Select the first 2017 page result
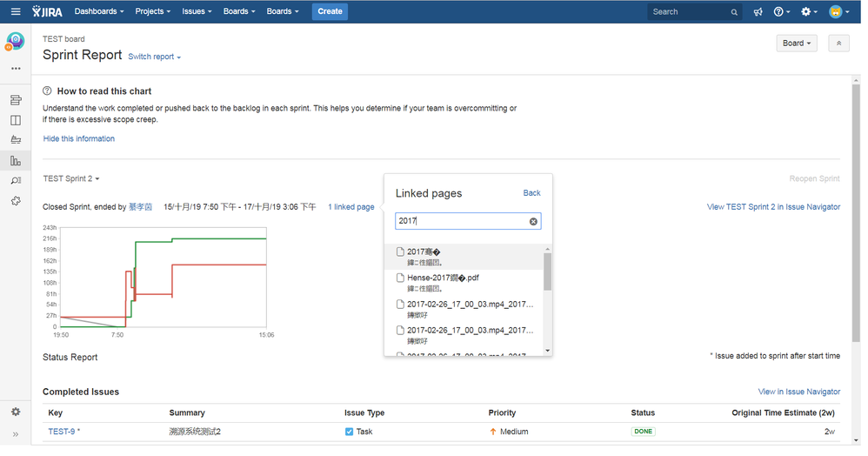868x456 pixels. tap(464, 257)
